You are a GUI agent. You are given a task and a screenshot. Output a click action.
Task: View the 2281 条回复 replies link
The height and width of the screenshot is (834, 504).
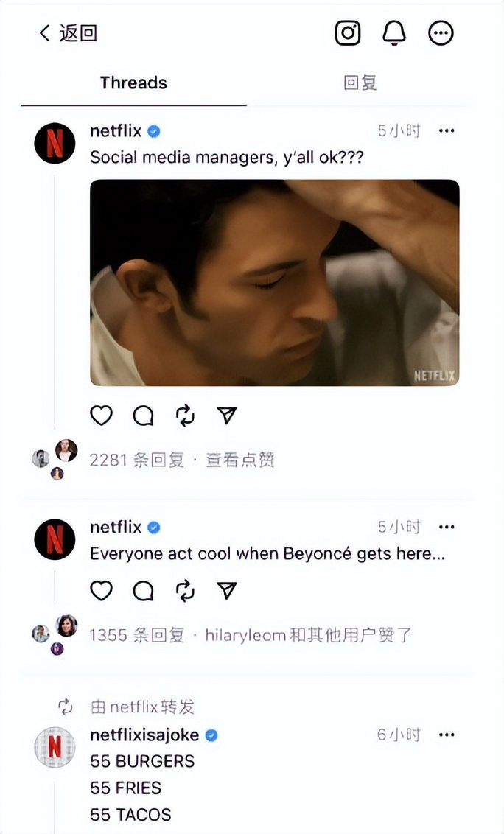[137, 460]
